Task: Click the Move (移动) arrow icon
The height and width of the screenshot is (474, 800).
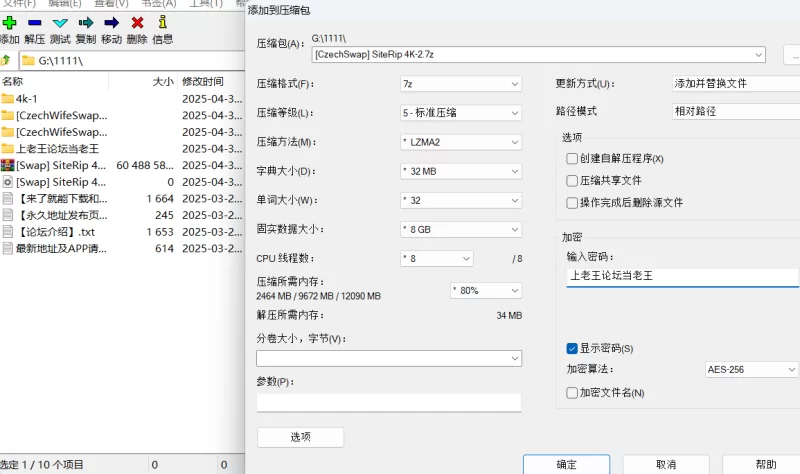Action: pos(111,22)
